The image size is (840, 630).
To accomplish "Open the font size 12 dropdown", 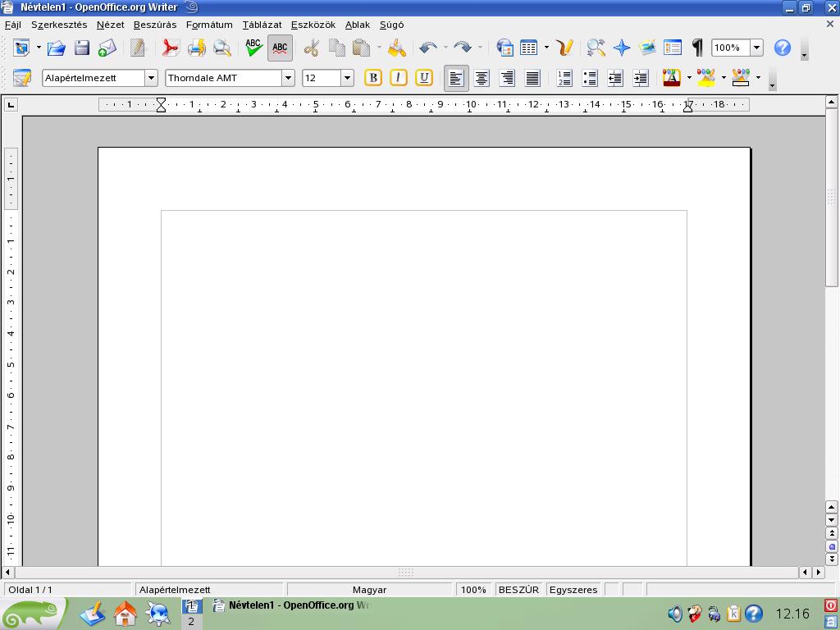I will point(347,78).
